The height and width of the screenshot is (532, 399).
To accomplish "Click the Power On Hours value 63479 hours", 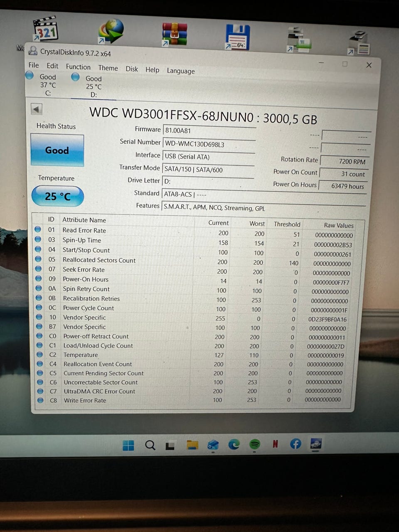I will [x=343, y=186].
